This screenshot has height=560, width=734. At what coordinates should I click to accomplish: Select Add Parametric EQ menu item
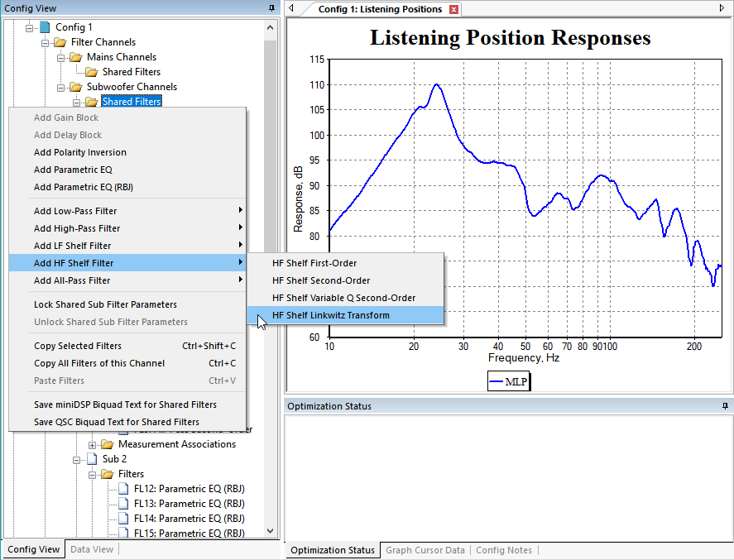point(127,170)
